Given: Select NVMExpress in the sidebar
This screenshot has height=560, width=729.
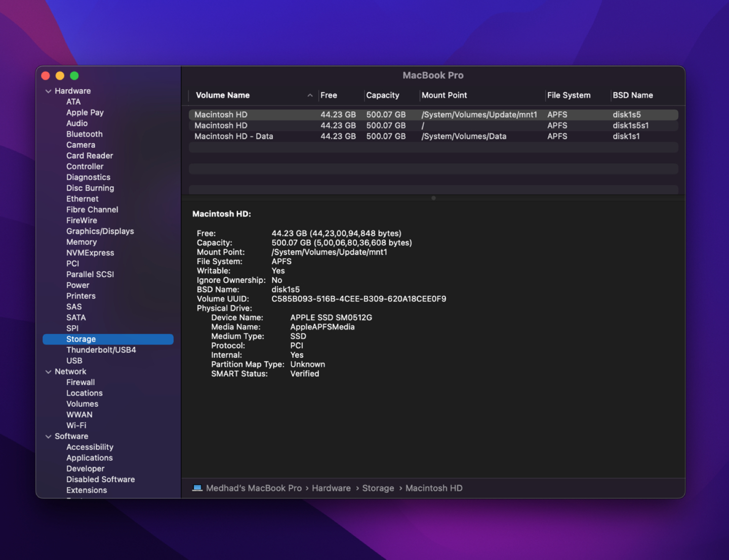Looking at the screenshot, I should pyautogui.click(x=90, y=253).
